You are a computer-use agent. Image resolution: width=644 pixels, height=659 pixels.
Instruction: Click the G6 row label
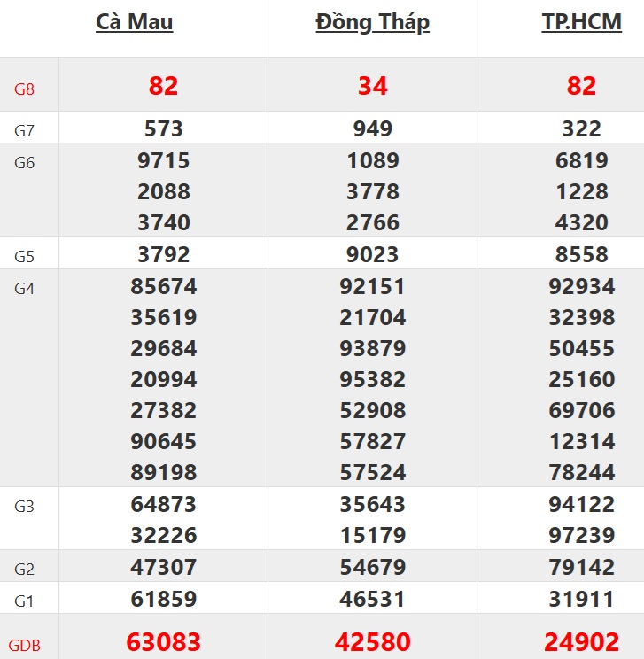25,163
